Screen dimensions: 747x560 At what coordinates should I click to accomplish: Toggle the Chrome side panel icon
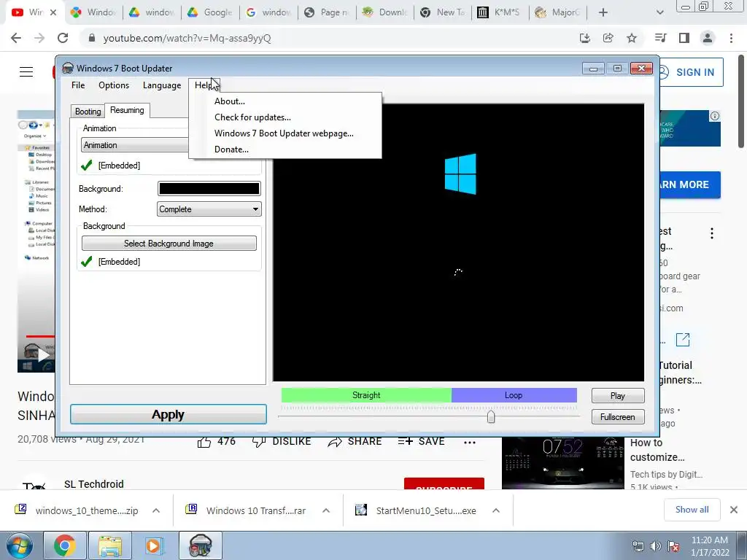[x=684, y=38]
